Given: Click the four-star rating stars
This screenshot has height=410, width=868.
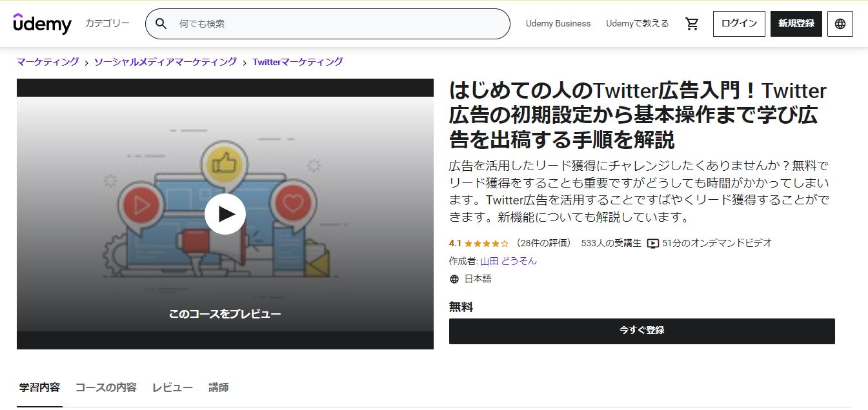Looking at the screenshot, I should (x=487, y=244).
